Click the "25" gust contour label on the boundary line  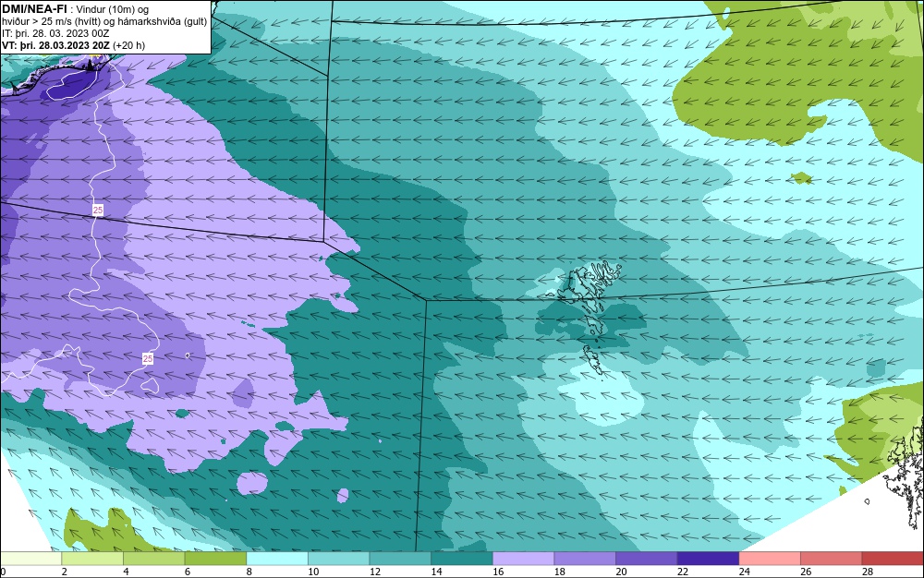(x=98, y=211)
